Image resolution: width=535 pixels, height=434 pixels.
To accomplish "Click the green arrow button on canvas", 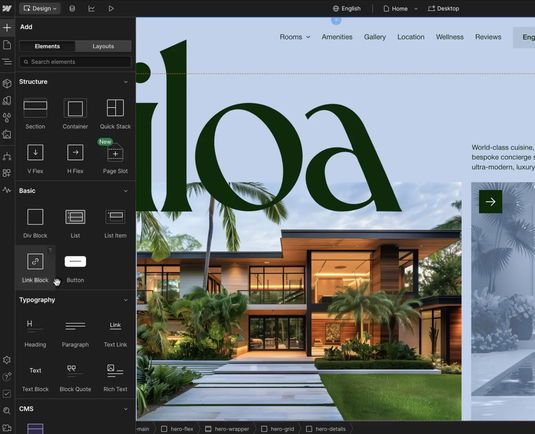I will [x=490, y=202].
